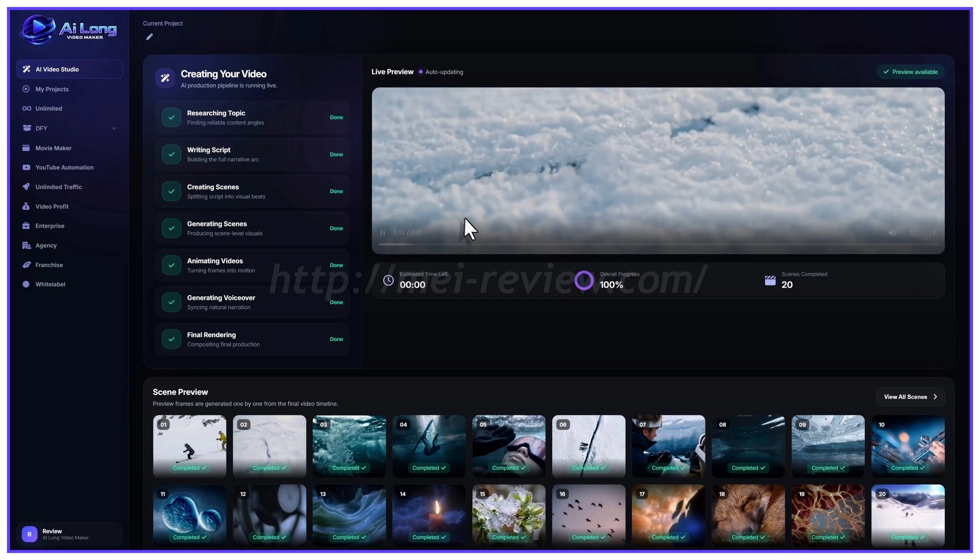The height and width of the screenshot is (560, 980).
Task: Click the Creating Scenes checkmark
Action: tap(171, 191)
